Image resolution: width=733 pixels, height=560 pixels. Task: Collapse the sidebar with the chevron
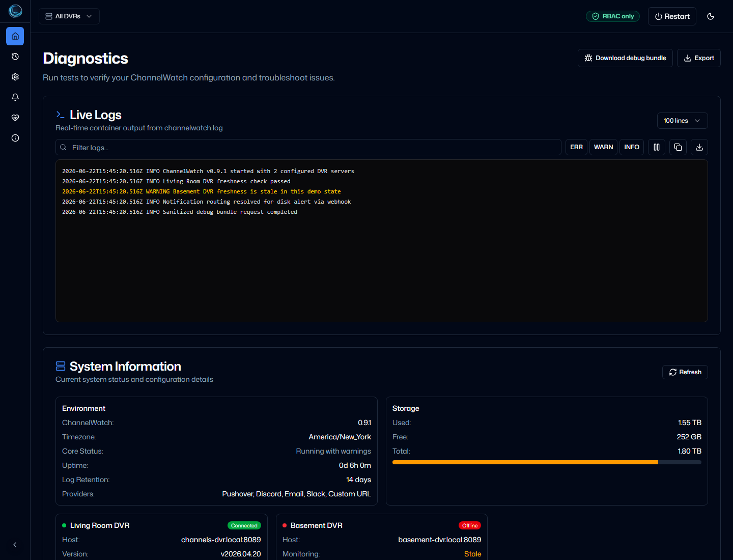(15, 545)
